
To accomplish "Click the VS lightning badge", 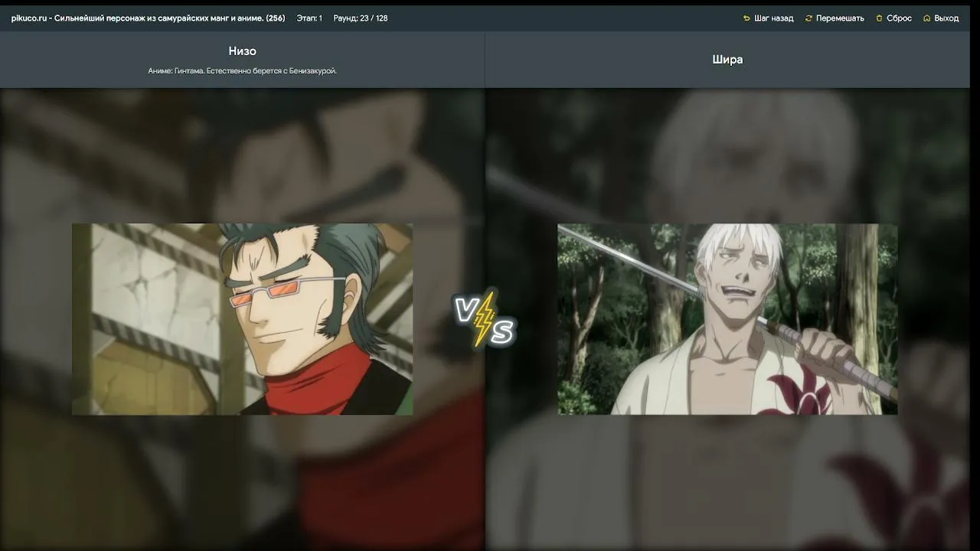I will (x=485, y=319).
